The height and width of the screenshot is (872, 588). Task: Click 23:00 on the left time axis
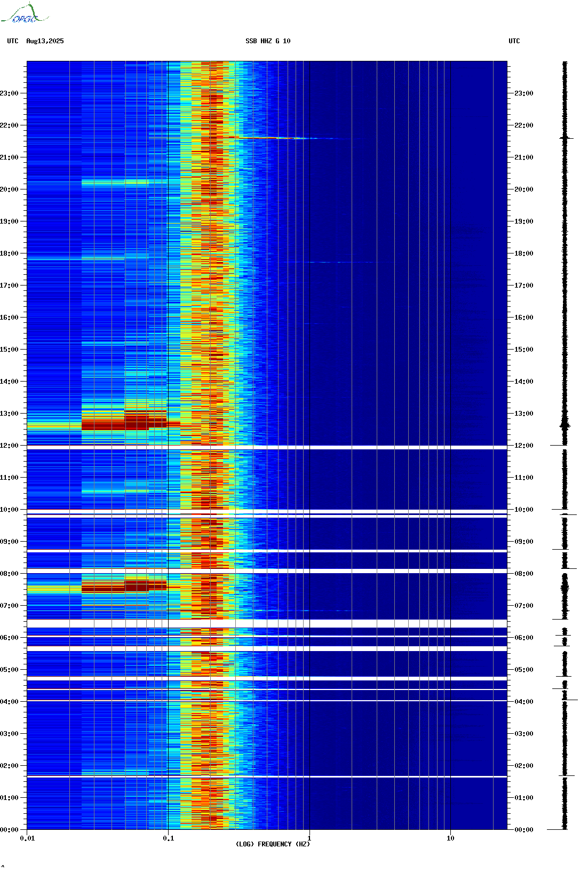point(9,93)
